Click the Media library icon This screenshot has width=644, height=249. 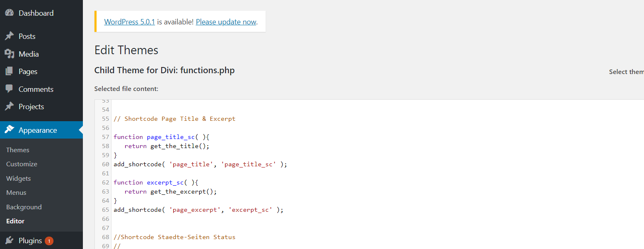[9, 54]
